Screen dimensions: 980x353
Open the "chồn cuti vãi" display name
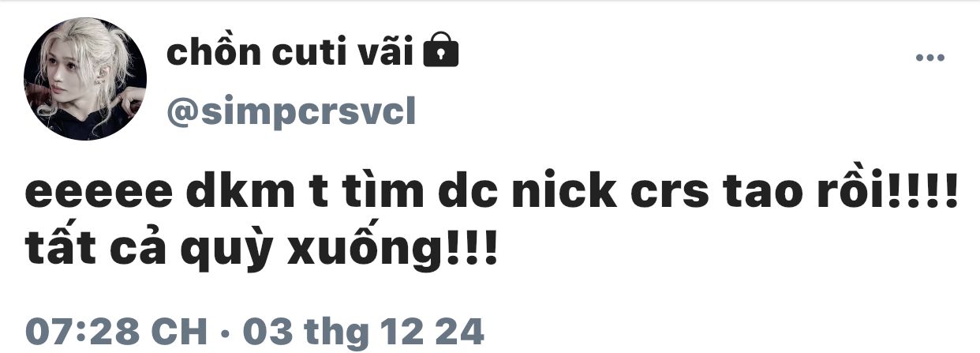[x=292, y=52]
